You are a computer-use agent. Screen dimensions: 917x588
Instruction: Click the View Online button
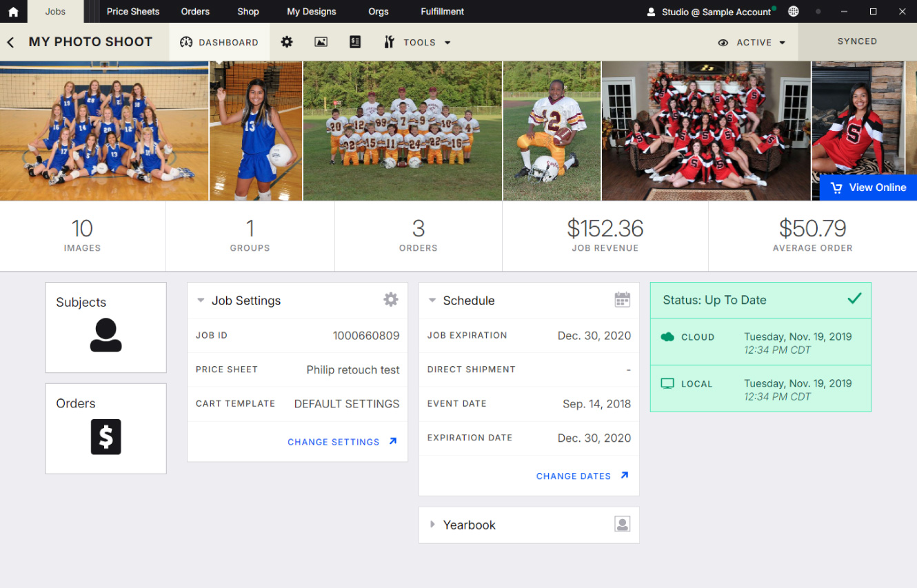(x=868, y=187)
